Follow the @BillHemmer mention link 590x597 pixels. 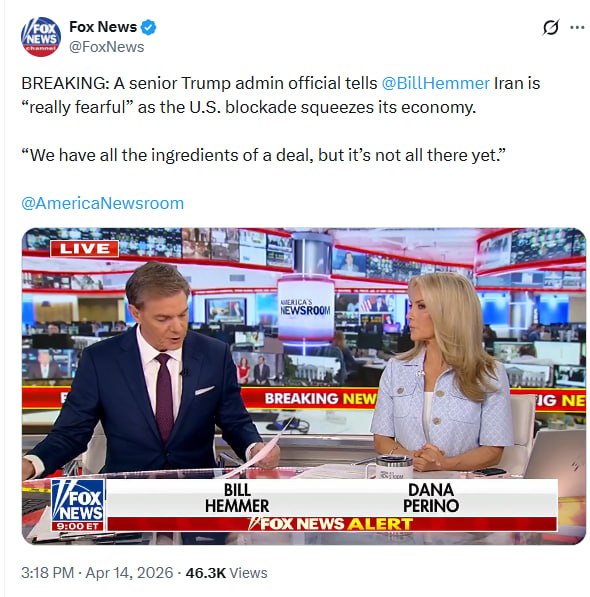(x=435, y=83)
